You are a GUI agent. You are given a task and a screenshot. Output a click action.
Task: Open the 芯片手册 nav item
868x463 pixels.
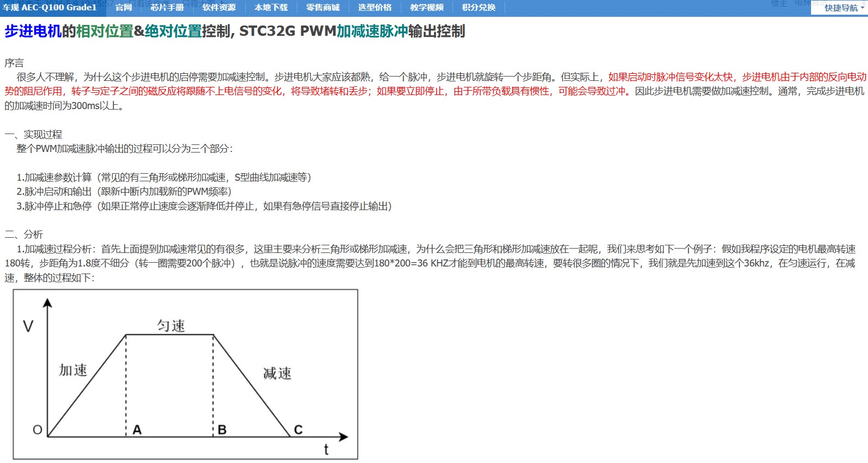click(x=167, y=8)
